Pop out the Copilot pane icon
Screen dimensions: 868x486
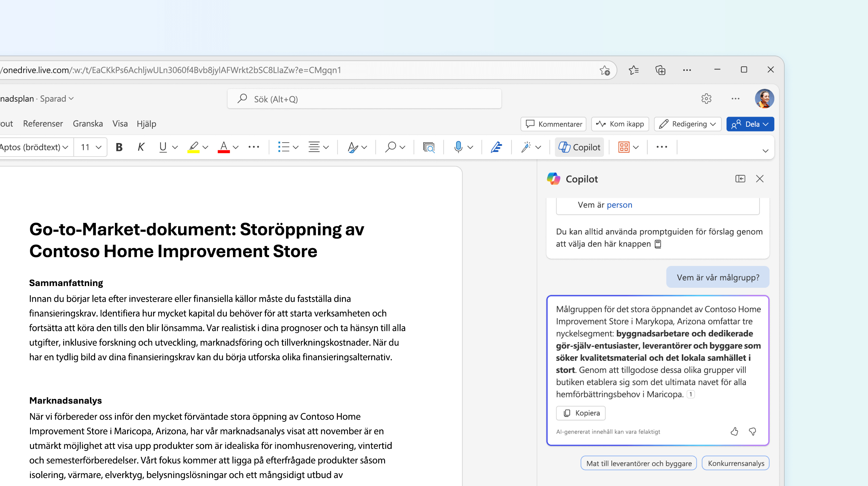(740, 179)
